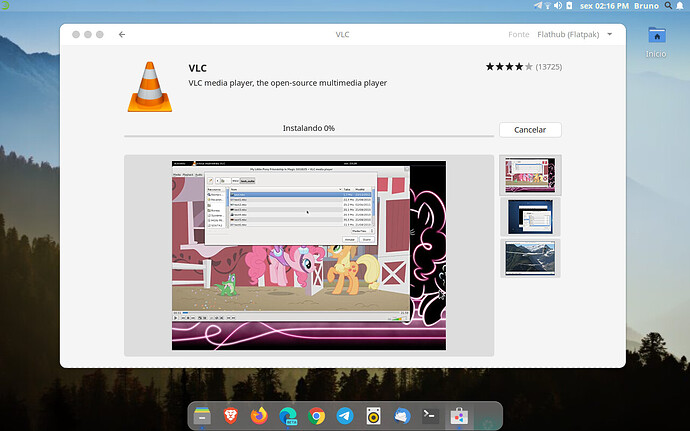This screenshot has width=690, height=431.
Task: Click the VLC traffic cone icon
Action: pyautogui.click(x=150, y=87)
